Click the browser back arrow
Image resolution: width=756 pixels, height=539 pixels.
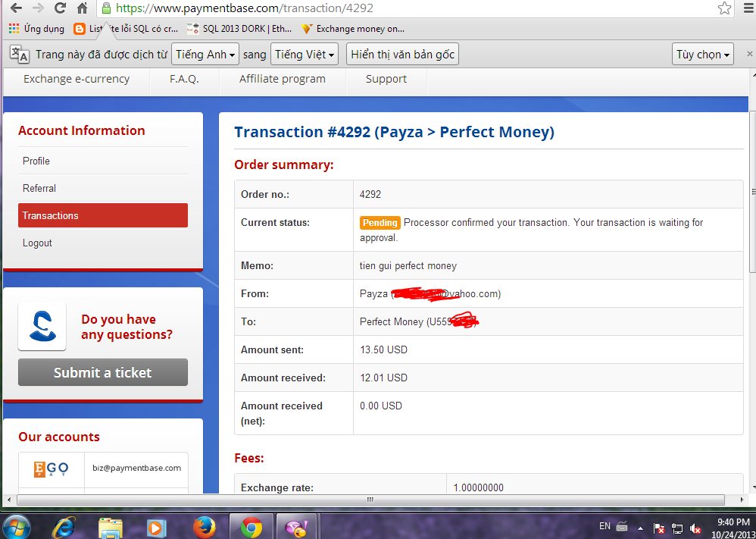click(16, 8)
